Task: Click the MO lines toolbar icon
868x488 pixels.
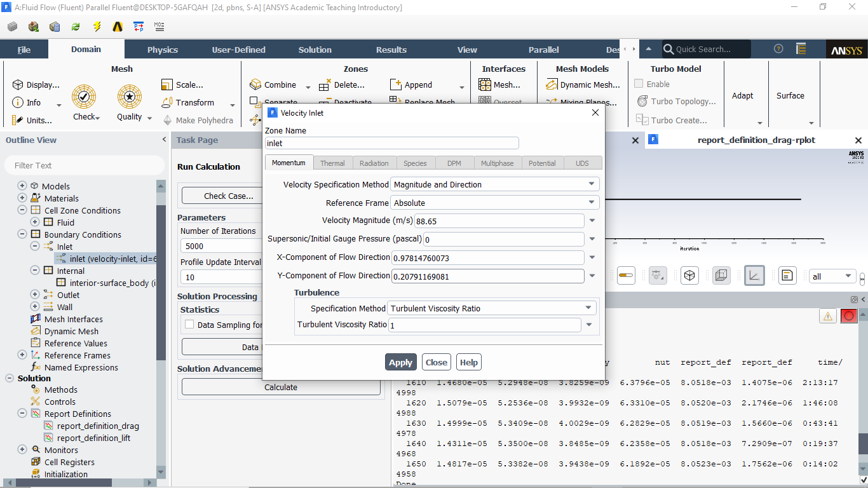Action: (159, 27)
